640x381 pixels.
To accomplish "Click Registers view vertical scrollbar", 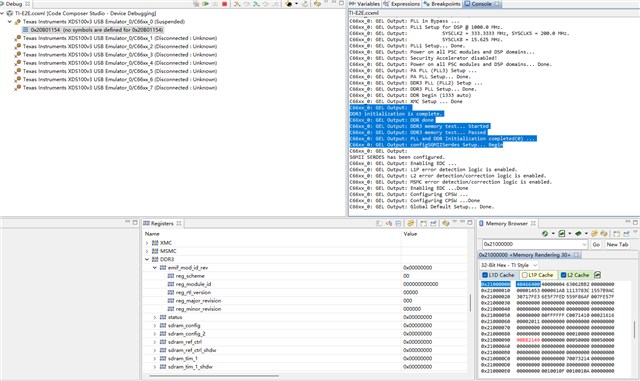I will [x=471, y=302].
